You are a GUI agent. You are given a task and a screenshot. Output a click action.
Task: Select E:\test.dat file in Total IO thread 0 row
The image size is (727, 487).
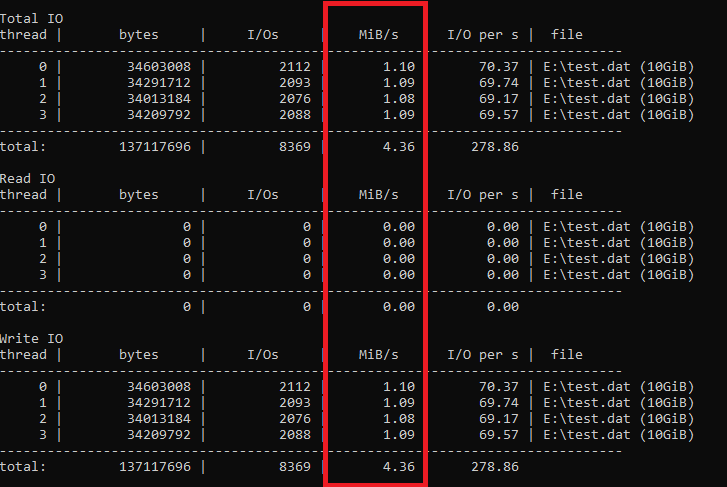click(x=619, y=67)
